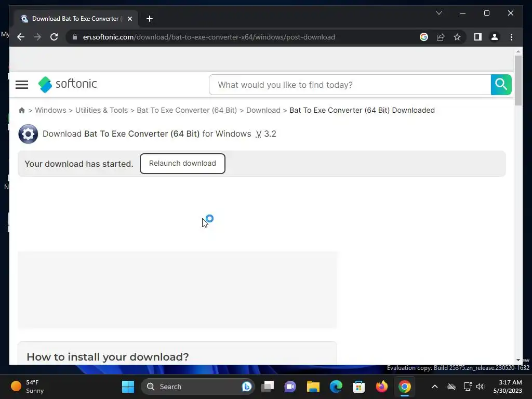Click the padlock site info icon
Image resolution: width=532 pixels, height=399 pixels.
pyautogui.click(x=75, y=37)
